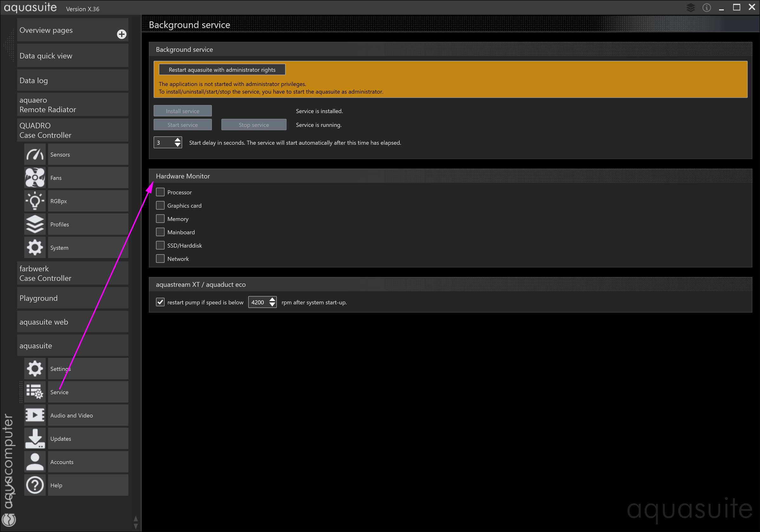Click the 4200 rpm input field
Image resolution: width=760 pixels, height=532 pixels.
point(258,302)
